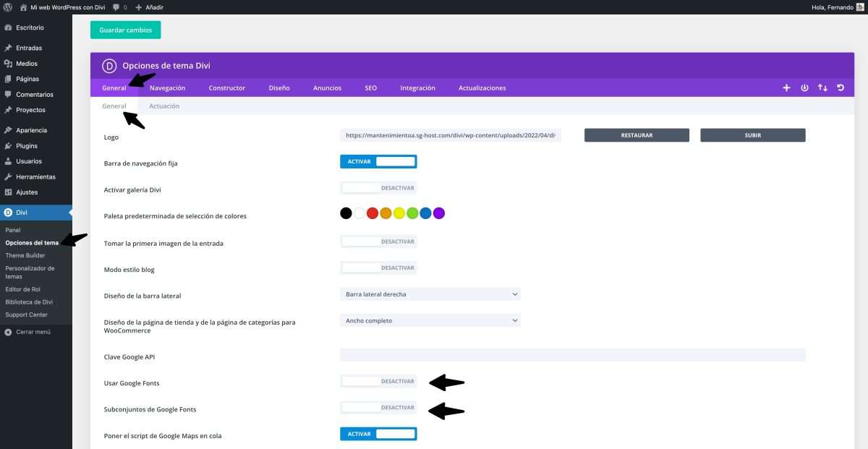
Task: Open the Ancho completo WooCommerce layout dropdown
Action: click(x=430, y=320)
